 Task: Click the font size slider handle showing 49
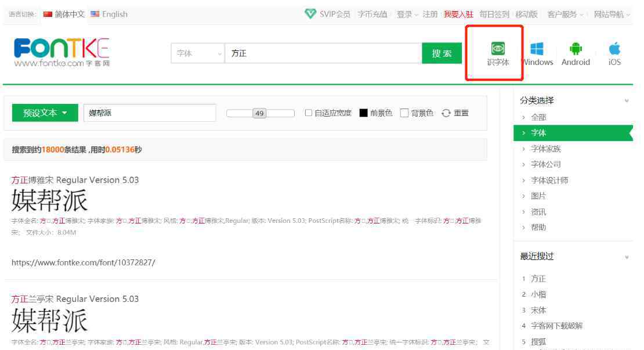click(x=259, y=113)
